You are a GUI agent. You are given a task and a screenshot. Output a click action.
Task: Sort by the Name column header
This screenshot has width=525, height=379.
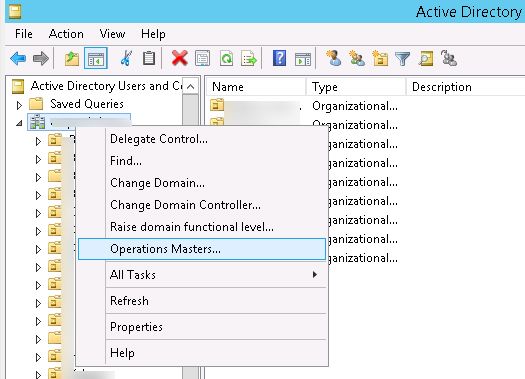click(x=255, y=87)
